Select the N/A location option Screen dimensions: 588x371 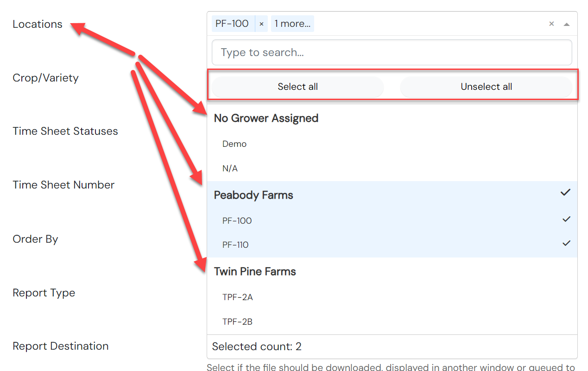click(392, 169)
